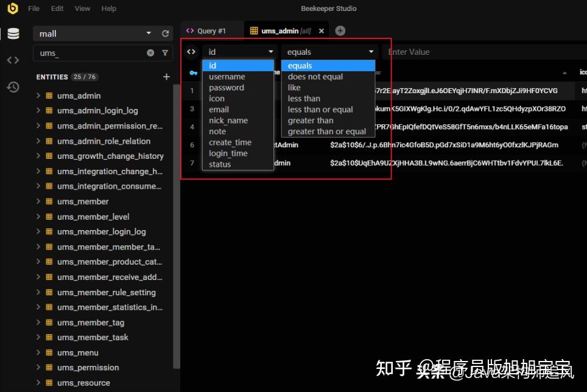Refresh the mall database with the reload icon

point(166,33)
